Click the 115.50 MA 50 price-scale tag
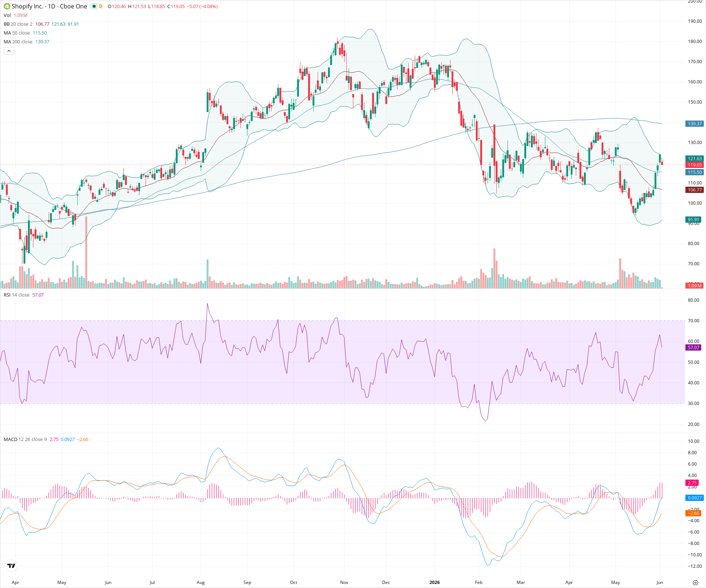The width and height of the screenshot is (706, 588). coord(695,172)
